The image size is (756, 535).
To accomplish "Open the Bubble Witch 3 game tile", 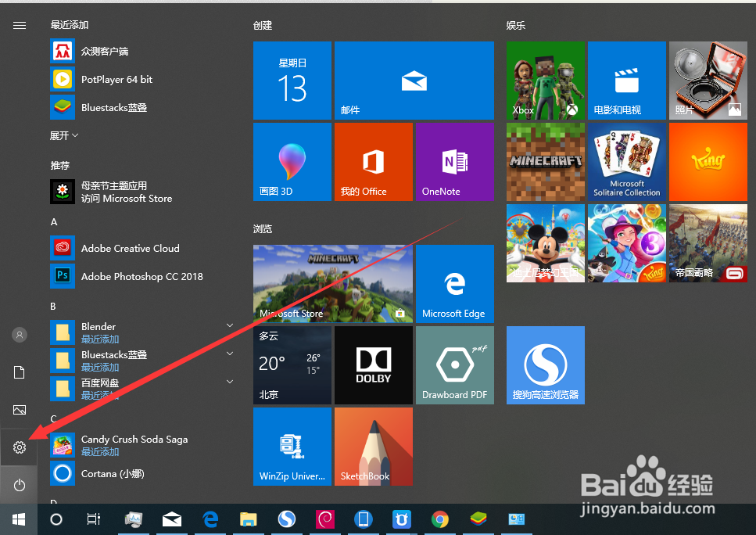I will coord(627,243).
